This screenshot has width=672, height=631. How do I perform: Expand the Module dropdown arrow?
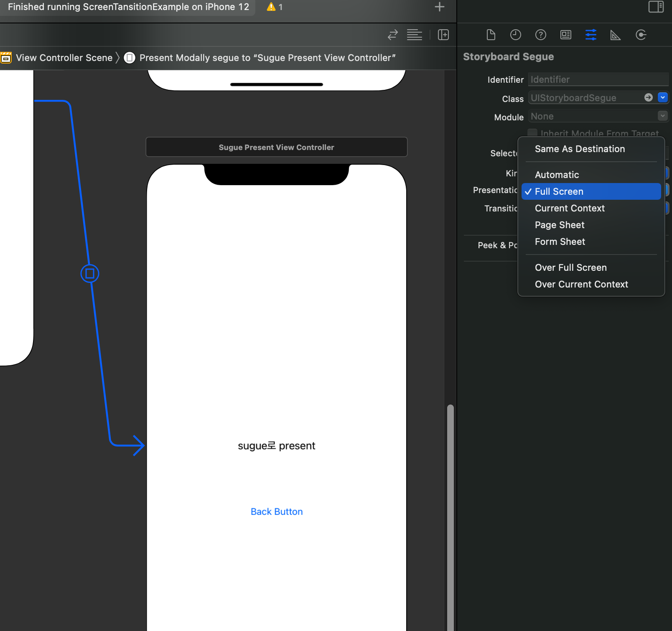(x=663, y=116)
